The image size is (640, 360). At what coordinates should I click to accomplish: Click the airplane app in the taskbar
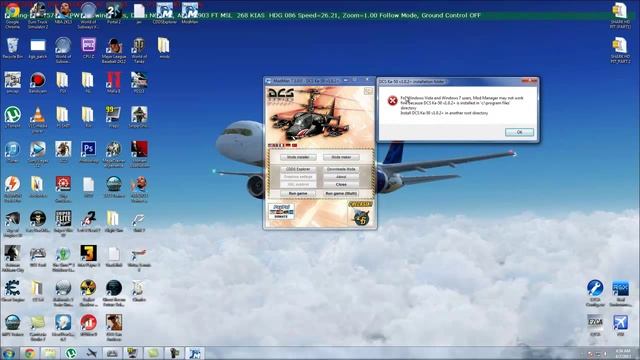(x=91, y=353)
